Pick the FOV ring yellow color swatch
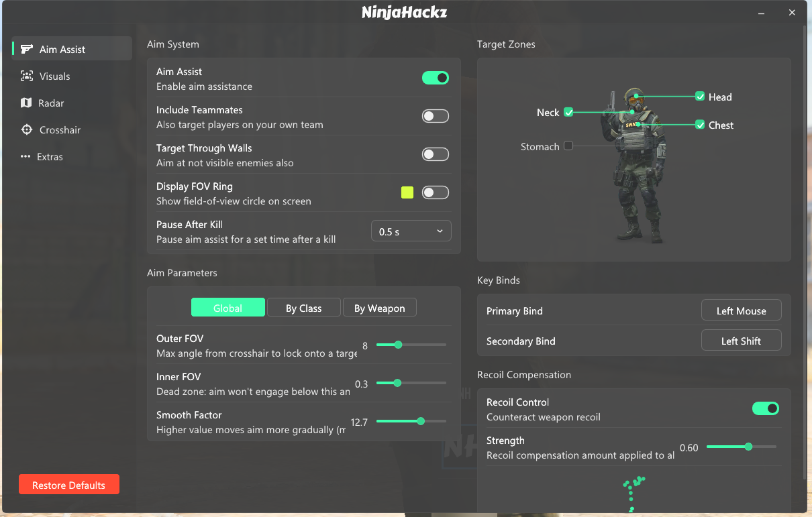The height and width of the screenshot is (517, 812). [x=407, y=192]
